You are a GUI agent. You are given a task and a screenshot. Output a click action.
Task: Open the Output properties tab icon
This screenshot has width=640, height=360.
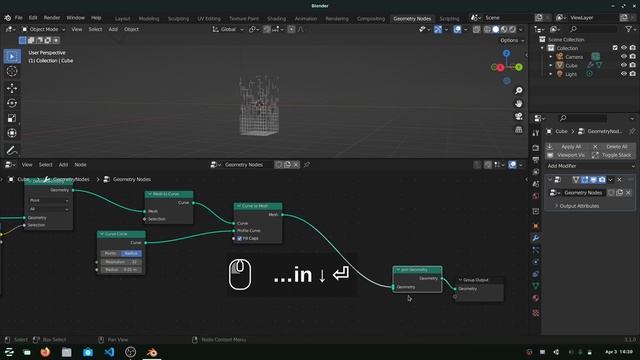click(536, 160)
